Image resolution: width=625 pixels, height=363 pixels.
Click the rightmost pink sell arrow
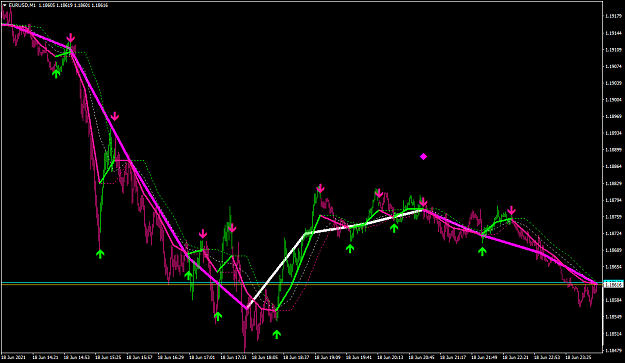511,210
